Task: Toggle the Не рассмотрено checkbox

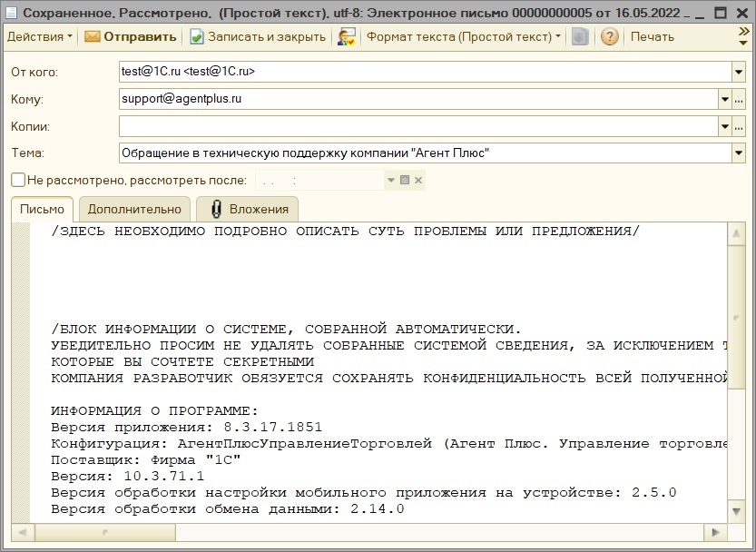Action: [18, 180]
